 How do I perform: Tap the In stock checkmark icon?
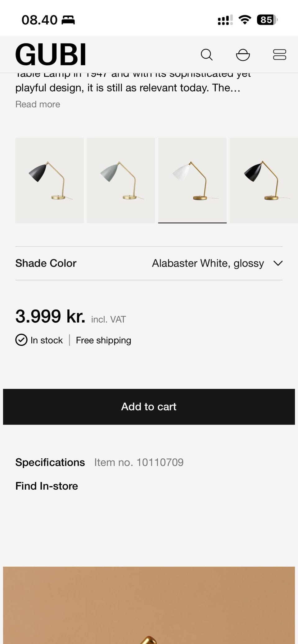coord(21,340)
